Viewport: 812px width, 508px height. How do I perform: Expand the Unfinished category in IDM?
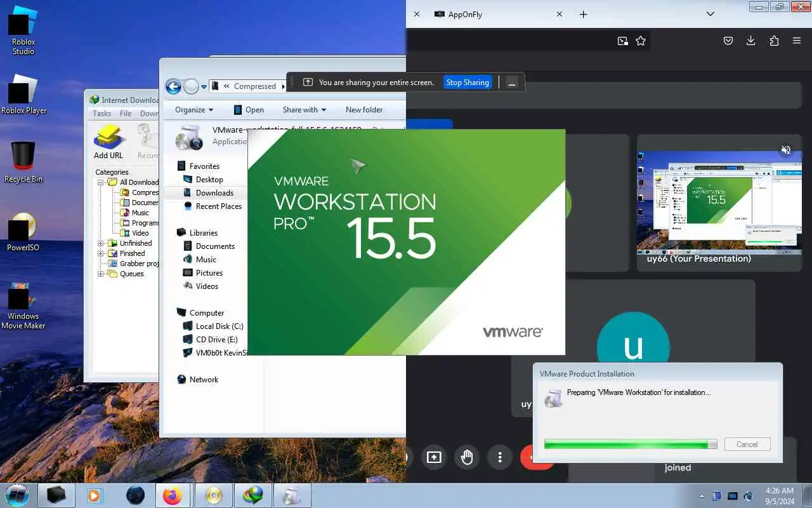click(x=101, y=243)
